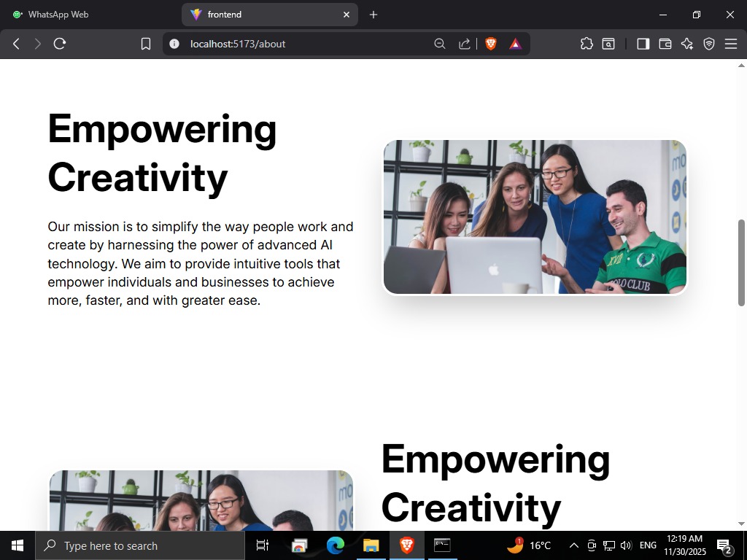Open the sidebar split-view icon
The width and height of the screenshot is (747, 560).
(643, 44)
